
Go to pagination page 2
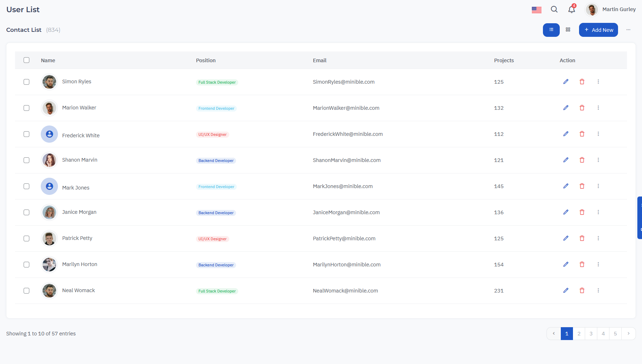pyautogui.click(x=579, y=334)
